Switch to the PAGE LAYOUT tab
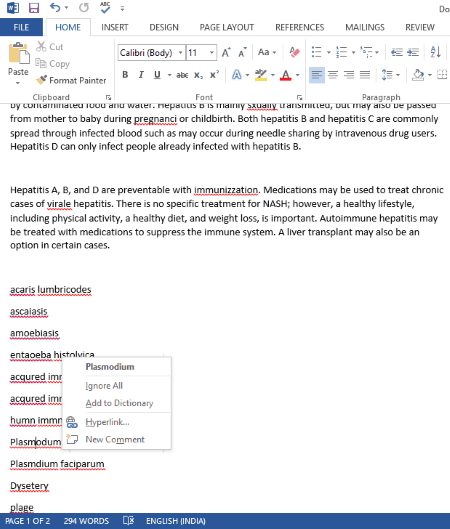Viewport: 450px width, 529px height. (227, 27)
